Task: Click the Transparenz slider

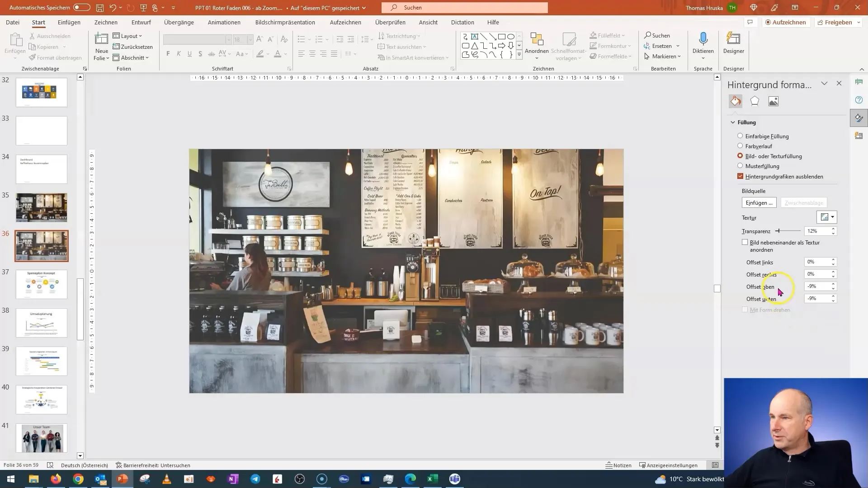Action: pyautogui.click(x=788, y=231)
